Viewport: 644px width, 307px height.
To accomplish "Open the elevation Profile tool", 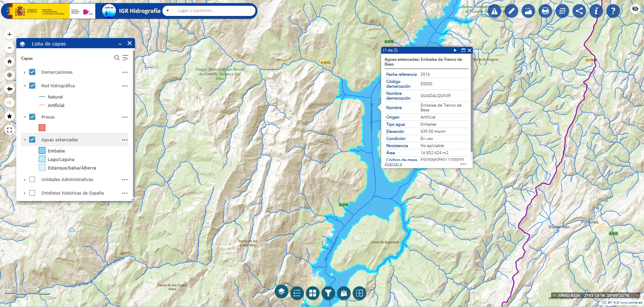I will tap(528, 11).
